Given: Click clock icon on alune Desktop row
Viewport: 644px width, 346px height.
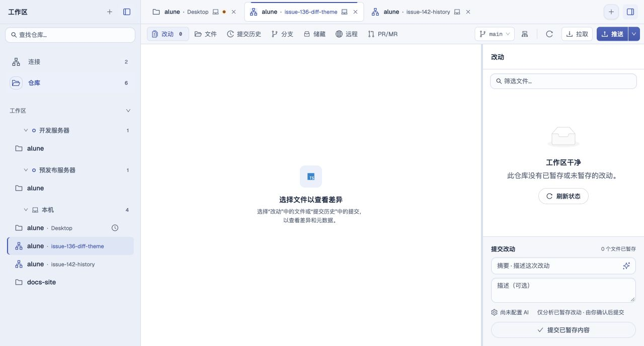Looking at the screenshot, I should 115,228.
